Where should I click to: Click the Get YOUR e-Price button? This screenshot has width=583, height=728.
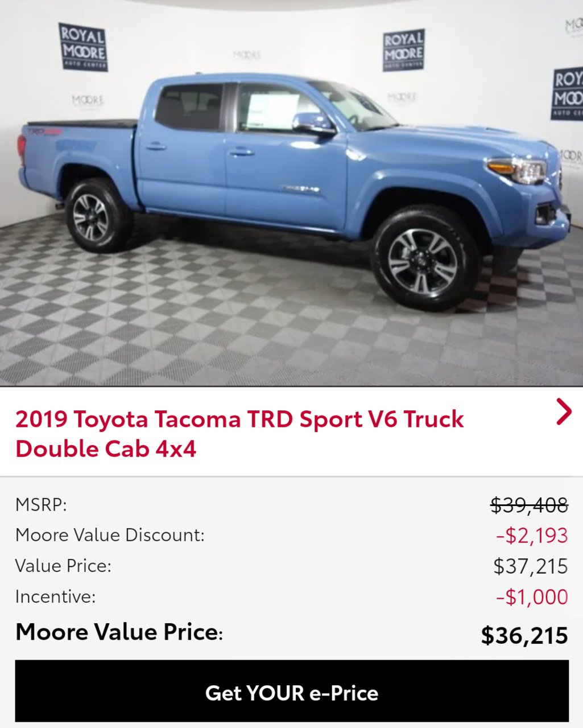click(292, 692)
